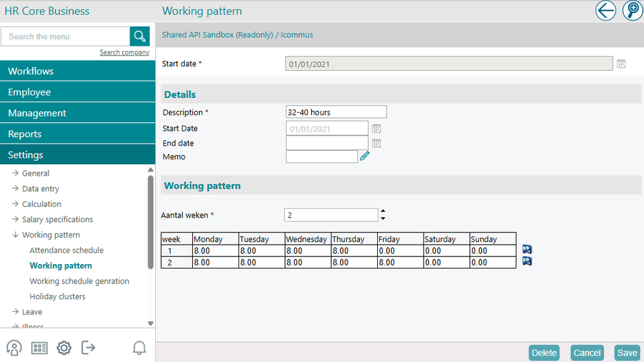
Task: Open calendar picker for End date
Action: pyautogui.click(x=376, y=143)
